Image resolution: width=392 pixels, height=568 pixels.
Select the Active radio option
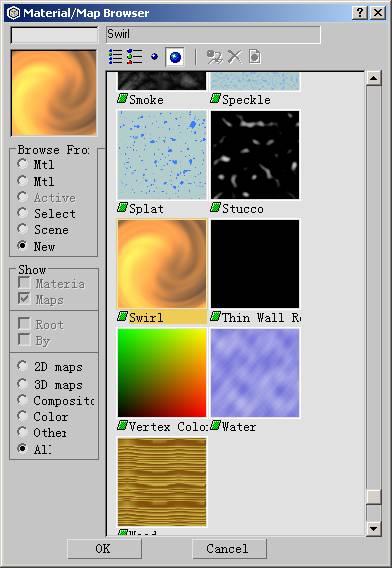pos(22,197)
